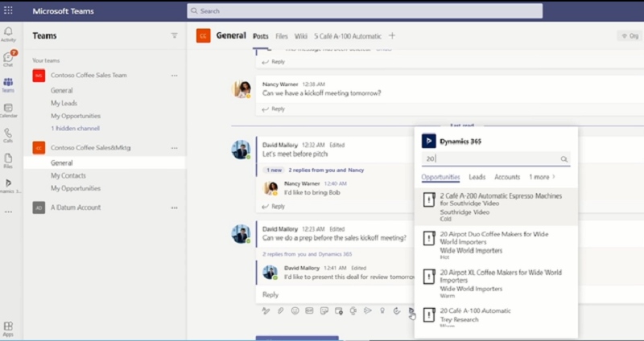Screen dimensions: 644x341
Task: Attach a file with the paperclip icon
Action: (x=280, y=310)
